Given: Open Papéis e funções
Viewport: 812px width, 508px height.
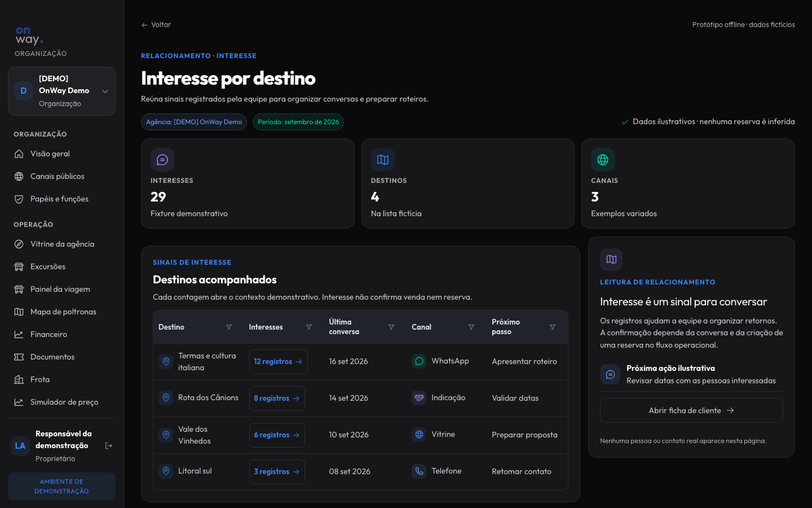Looking at the screenshot, I should click(61, 199).
